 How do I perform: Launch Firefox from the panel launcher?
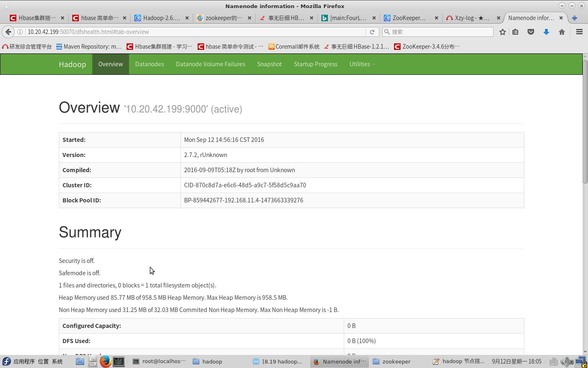click(x=105, y=361)
